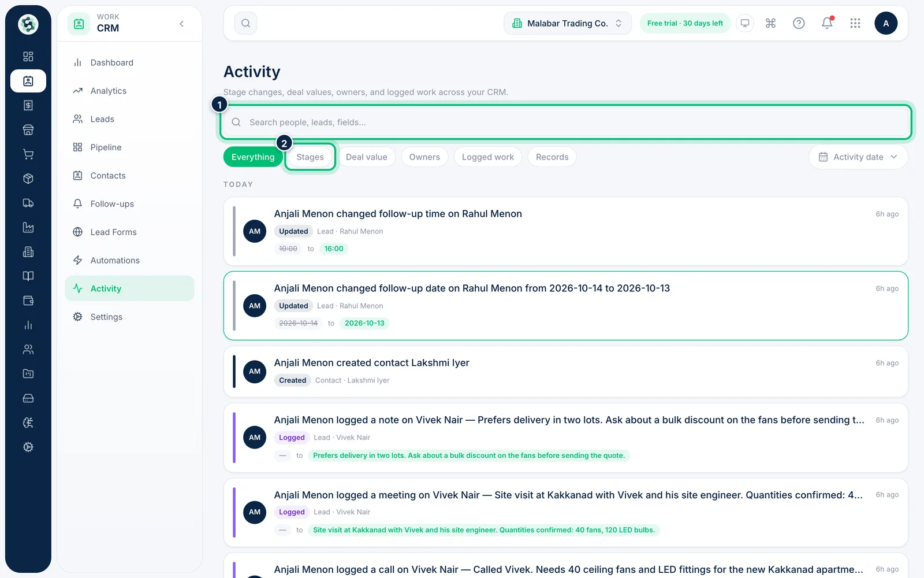
Task: Open the nine-dot apps grid icon
Action: pos(855,23)
